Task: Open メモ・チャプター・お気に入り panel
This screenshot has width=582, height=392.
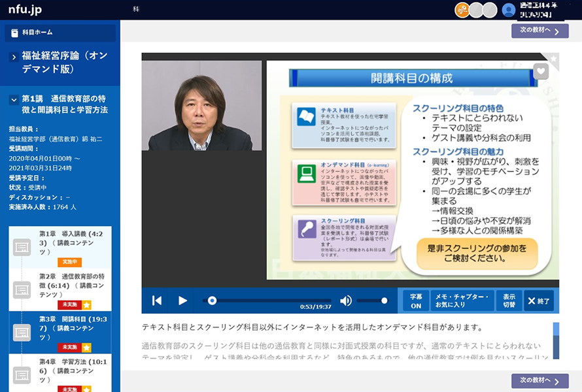Action: coord(462,301)
